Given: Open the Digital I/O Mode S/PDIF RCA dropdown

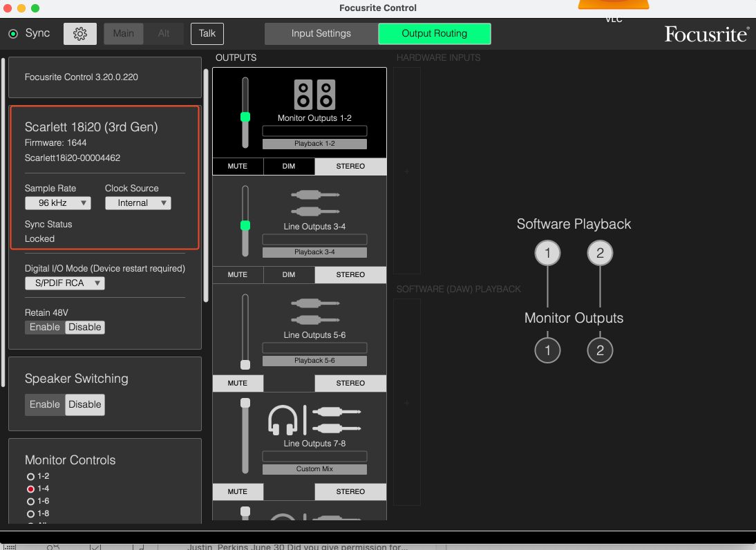Looking at the screenshot, I should (64, 283).
